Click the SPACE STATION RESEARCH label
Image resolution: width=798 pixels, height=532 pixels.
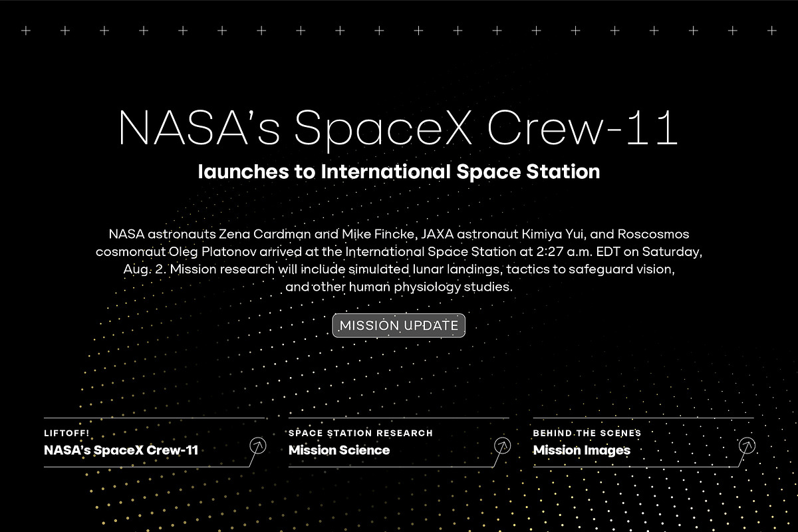click(x=360, y=433)
